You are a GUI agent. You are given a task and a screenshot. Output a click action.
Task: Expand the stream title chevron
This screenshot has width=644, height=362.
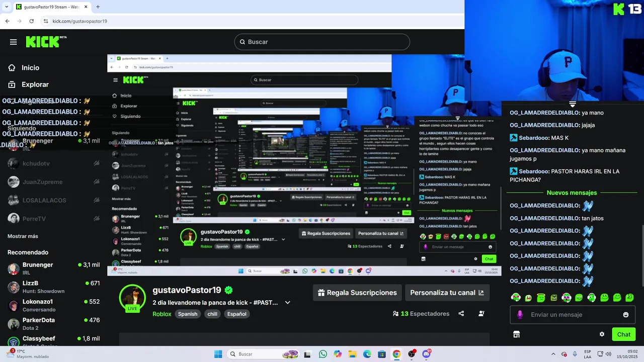click(288, 303)
